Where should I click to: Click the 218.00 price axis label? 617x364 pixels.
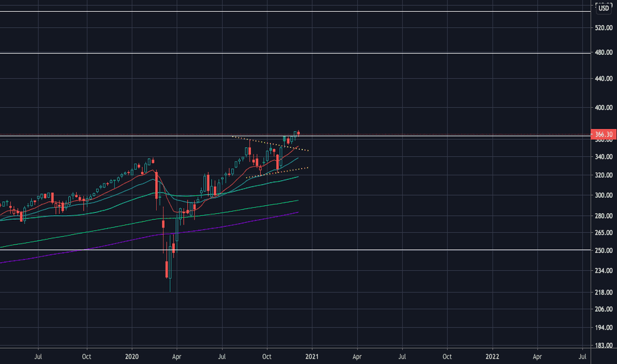click(604, 293)
